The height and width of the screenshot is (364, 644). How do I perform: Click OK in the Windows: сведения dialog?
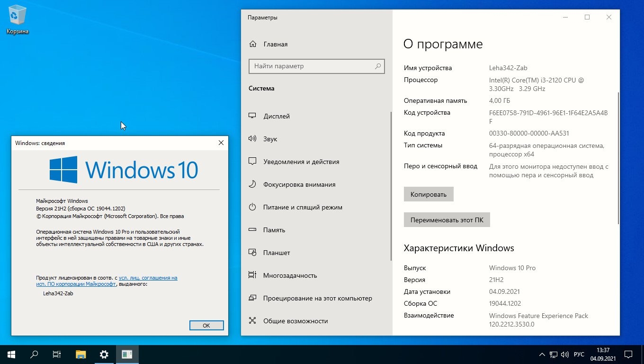[x=206, y=326]
